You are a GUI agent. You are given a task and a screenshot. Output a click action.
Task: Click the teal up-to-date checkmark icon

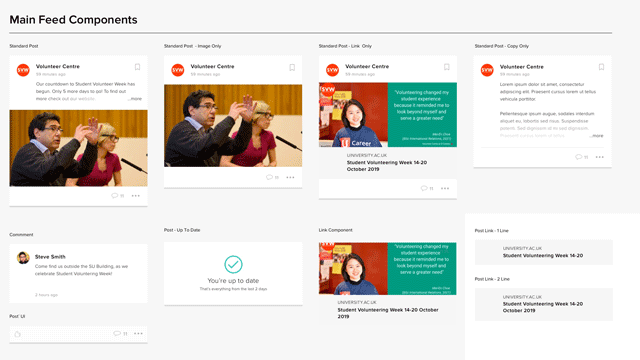233,264
